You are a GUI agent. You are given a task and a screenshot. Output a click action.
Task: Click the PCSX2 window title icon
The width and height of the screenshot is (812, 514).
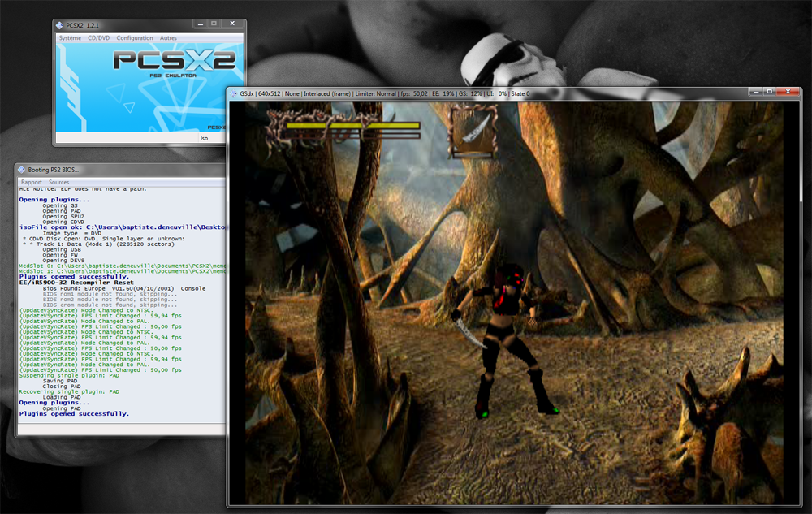(x=59, y=25)
